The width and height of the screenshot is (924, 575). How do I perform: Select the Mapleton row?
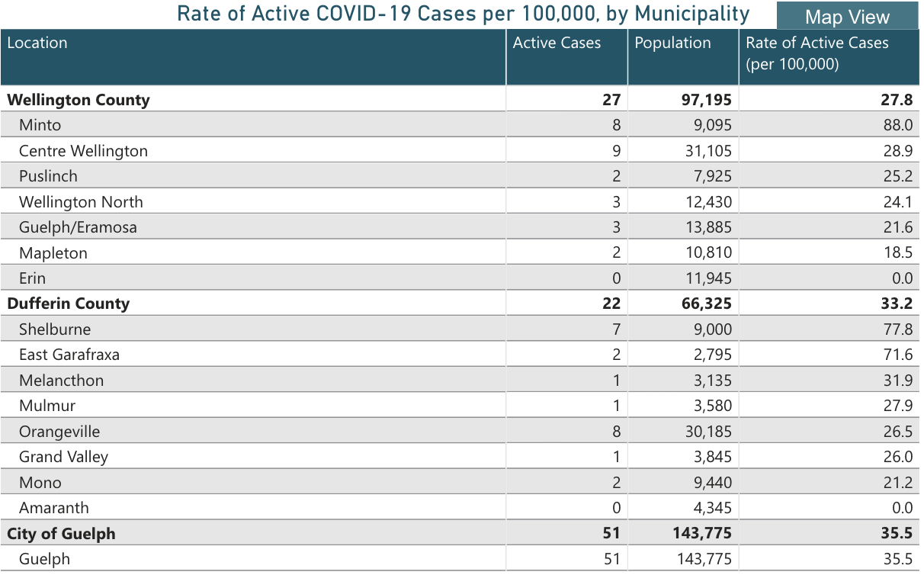click(53, 253)
